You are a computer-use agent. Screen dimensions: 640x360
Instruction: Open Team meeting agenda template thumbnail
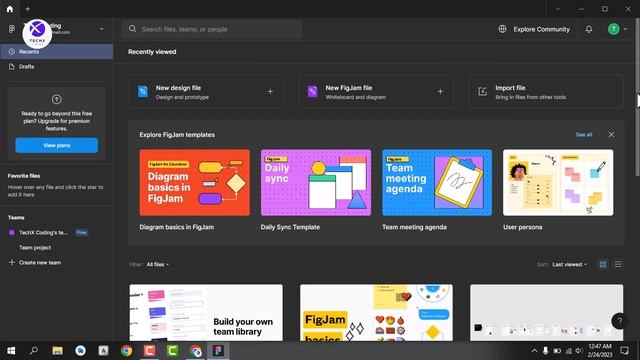click(x=437, y=182)
